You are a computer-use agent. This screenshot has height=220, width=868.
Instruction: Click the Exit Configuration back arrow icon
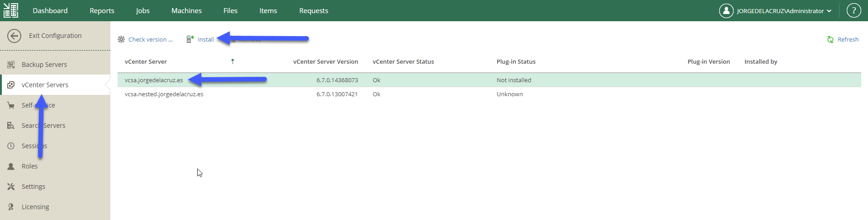click(x=14, y=36)
